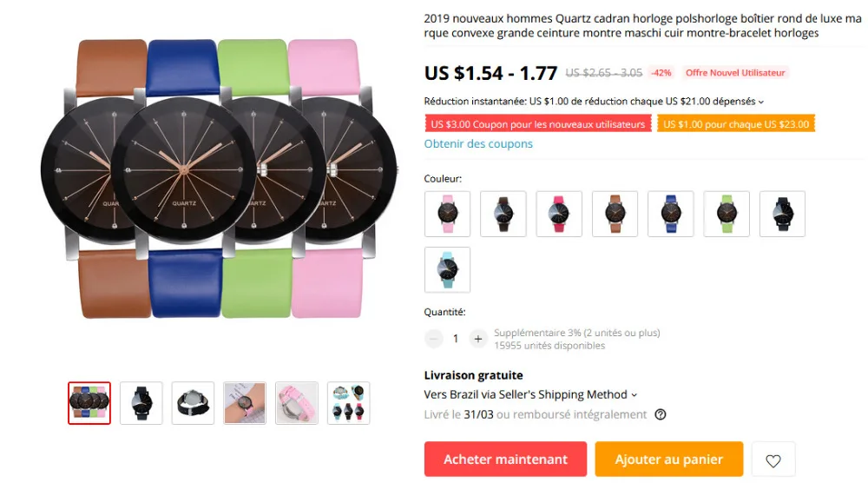Open the Obtenir des coupons link

pyautogui.click(x=478, y=143)
